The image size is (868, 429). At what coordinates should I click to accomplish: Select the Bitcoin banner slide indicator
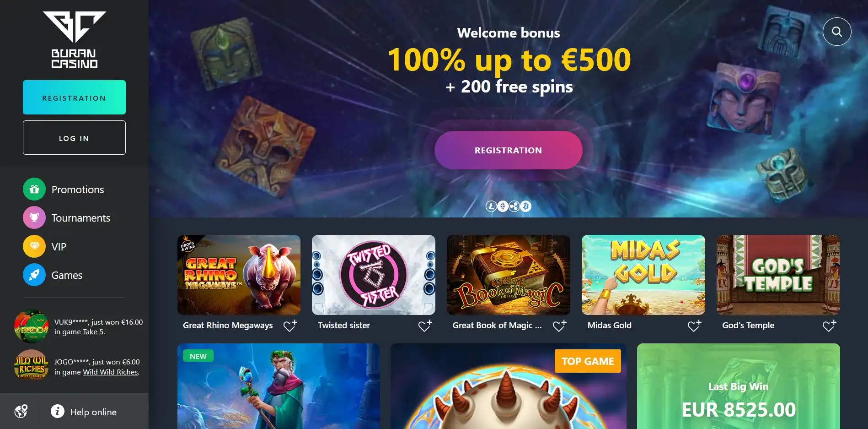tap(526, 206)
